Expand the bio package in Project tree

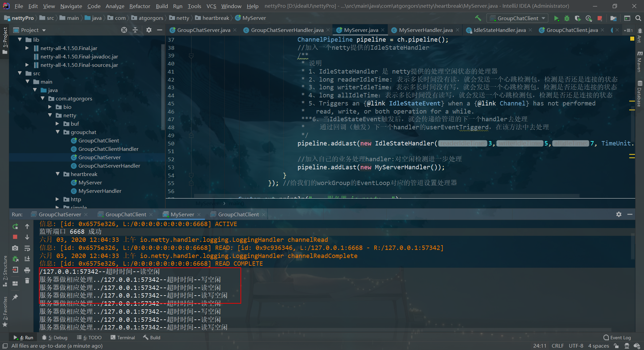(x=50, y=107)
